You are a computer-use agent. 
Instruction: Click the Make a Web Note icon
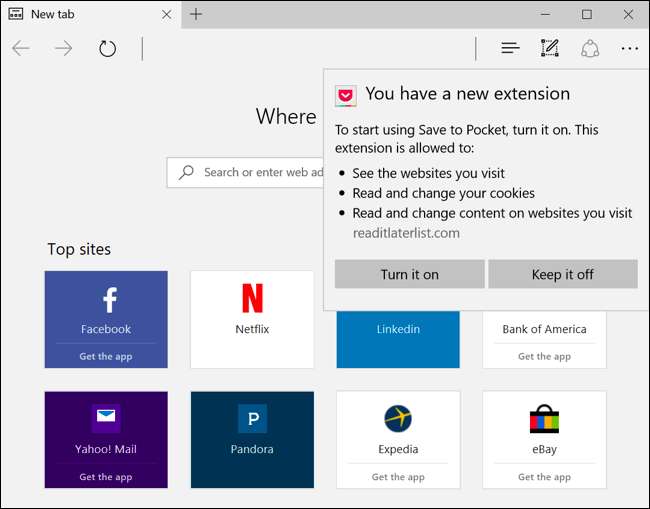[550, 48]
